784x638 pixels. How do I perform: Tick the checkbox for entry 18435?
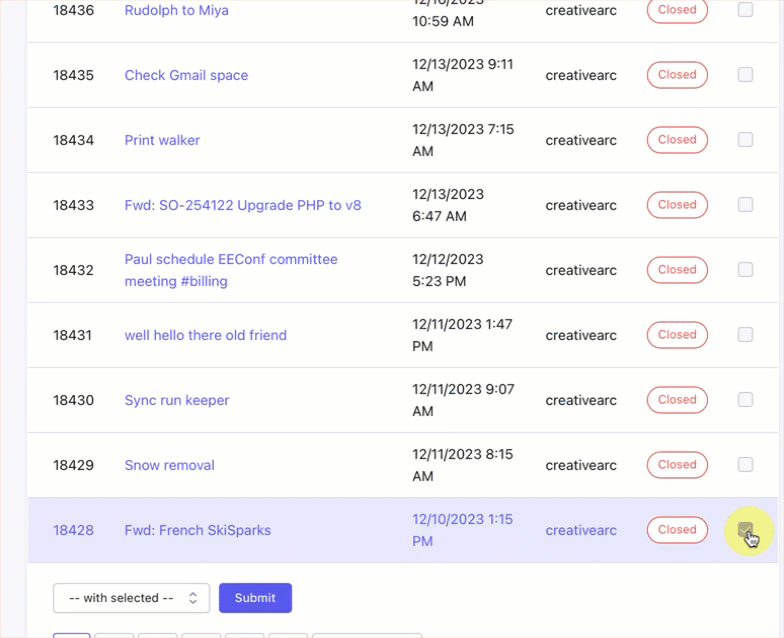745,75
